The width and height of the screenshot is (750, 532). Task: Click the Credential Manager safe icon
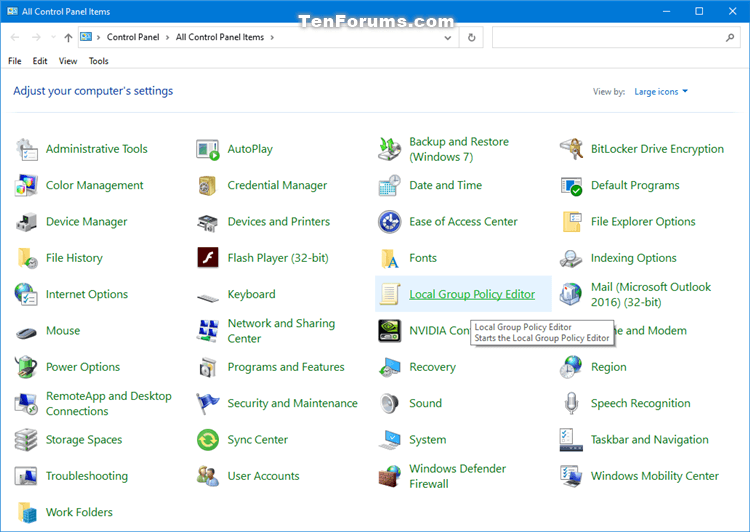pos(208,186)
